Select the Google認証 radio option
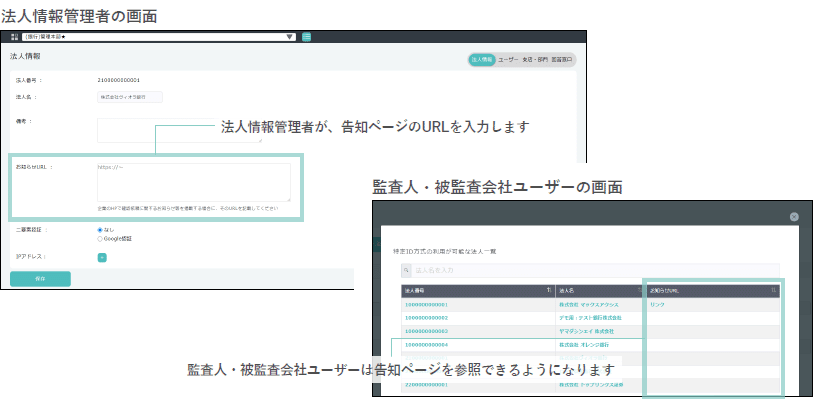The width and height of the screenshot is (813, 399). click(x=100, y=239)
